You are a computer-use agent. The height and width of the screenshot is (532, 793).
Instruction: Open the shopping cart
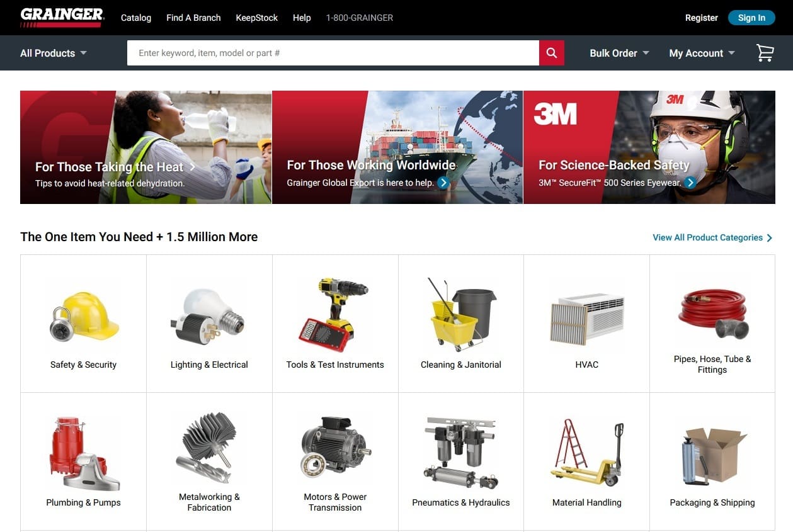(x=764, y=53)
